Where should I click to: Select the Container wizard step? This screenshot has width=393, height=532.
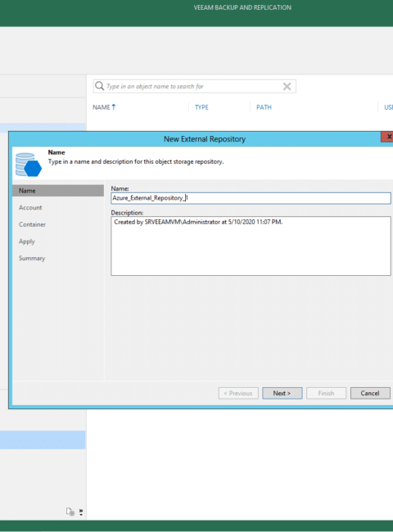[32, 224]
